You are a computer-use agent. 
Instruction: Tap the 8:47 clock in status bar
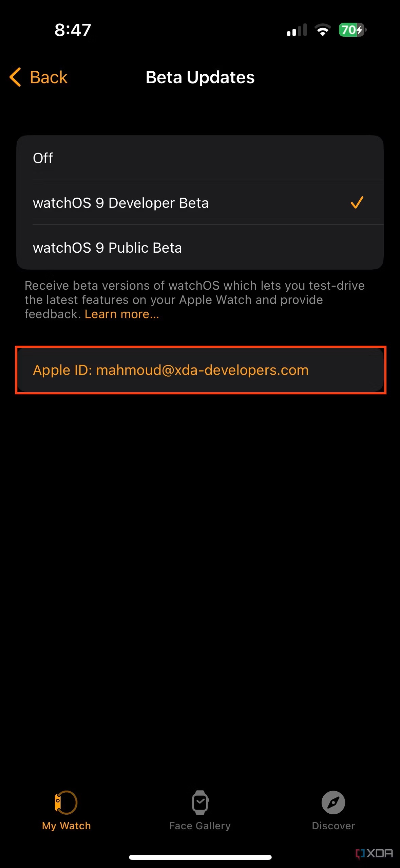[x=73, y=30]
